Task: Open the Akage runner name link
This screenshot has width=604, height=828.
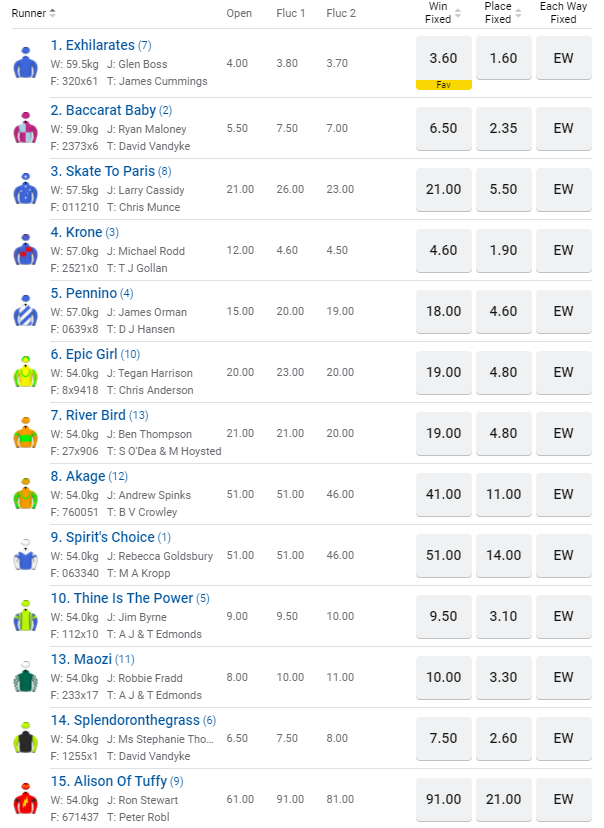Action: coord(85,476)
